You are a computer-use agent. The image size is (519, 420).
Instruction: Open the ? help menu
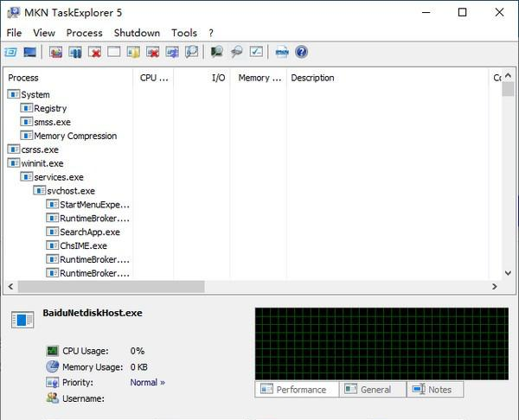211,33
